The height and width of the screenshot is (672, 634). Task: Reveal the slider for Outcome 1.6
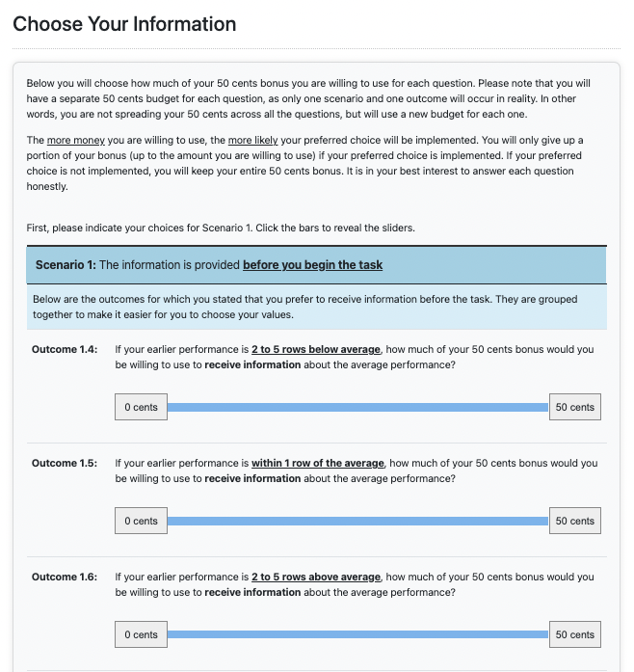point(357,634)
